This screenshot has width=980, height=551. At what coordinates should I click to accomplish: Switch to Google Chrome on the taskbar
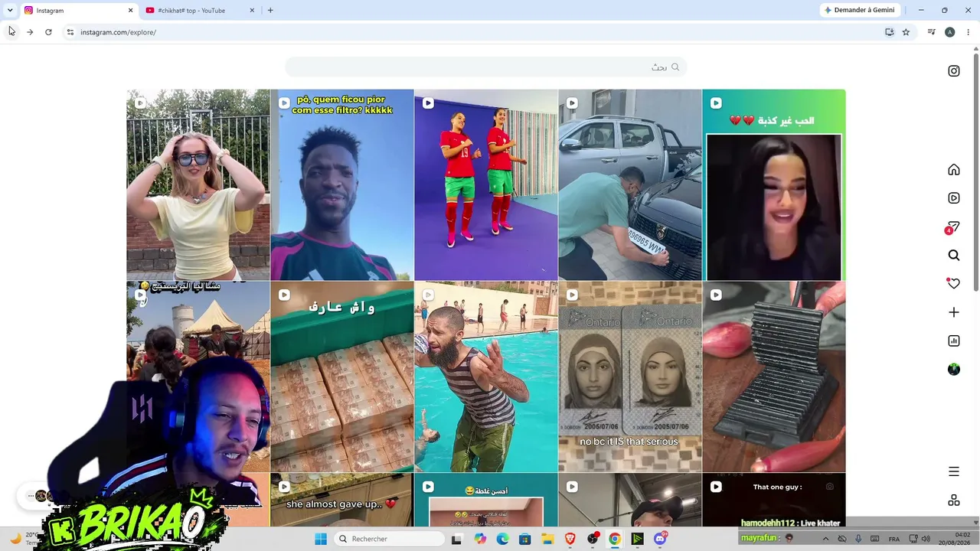(615, 539)
